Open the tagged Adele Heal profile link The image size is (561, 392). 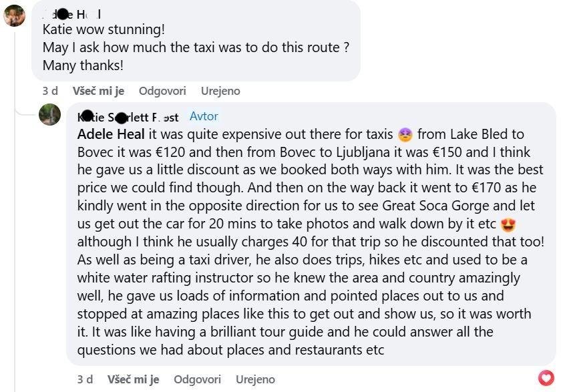click(x=111, y=134)
